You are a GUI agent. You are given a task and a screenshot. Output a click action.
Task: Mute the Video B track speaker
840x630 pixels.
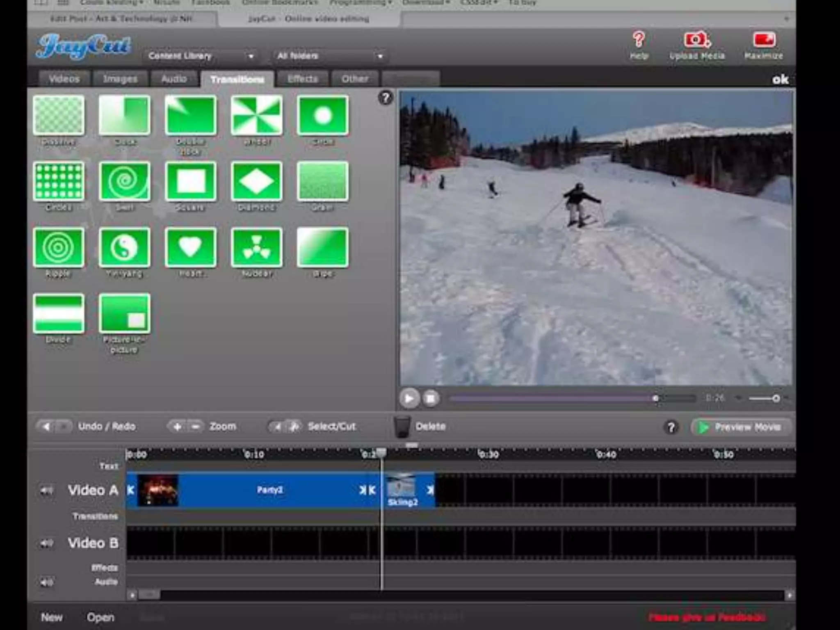click(46, 543)
